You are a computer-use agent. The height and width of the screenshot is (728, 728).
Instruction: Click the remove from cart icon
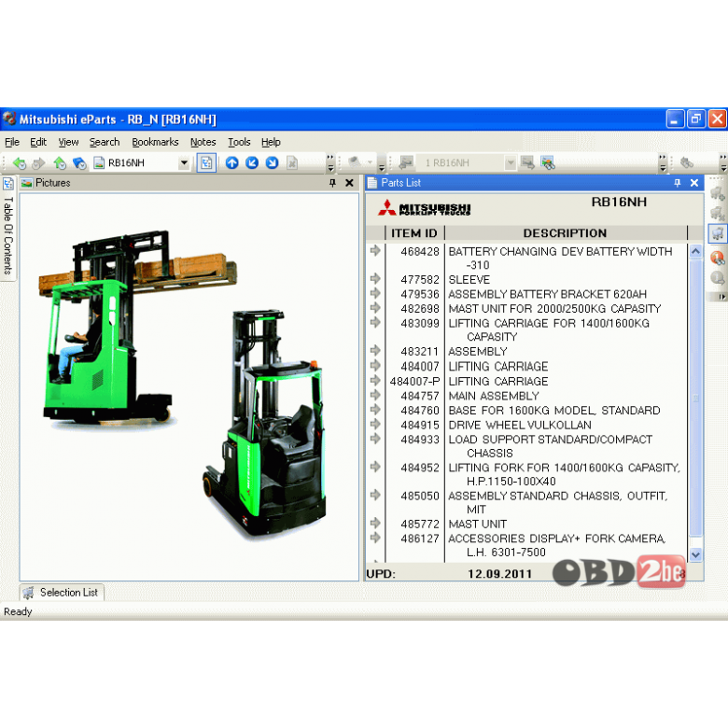718,213
